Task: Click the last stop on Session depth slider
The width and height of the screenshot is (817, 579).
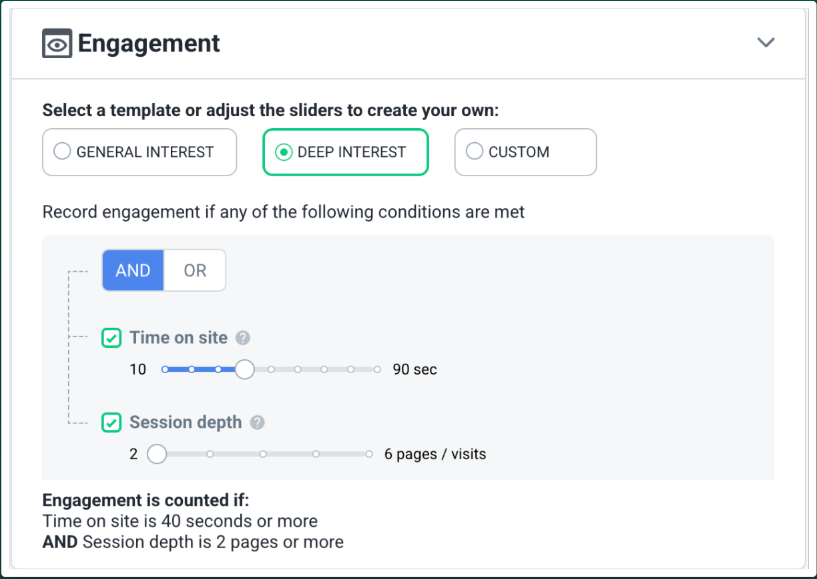Action: (x=369, y=454)
